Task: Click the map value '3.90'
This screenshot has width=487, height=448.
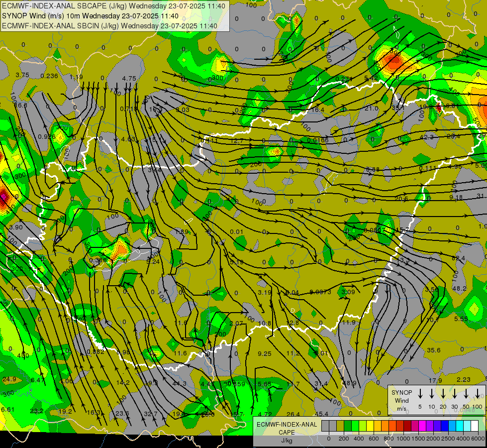Action: [x=16, y=227]
